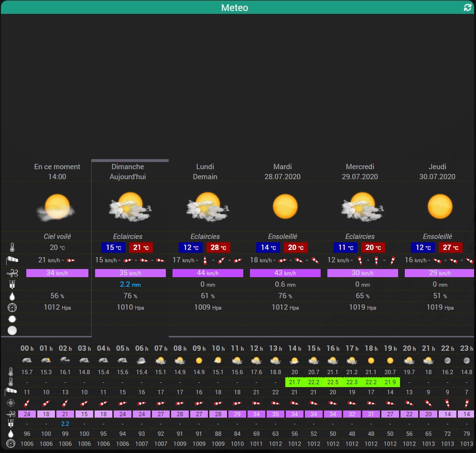Click Mardi's 43 km/h gust bar
Screen dimensions: 476x453
285,273
